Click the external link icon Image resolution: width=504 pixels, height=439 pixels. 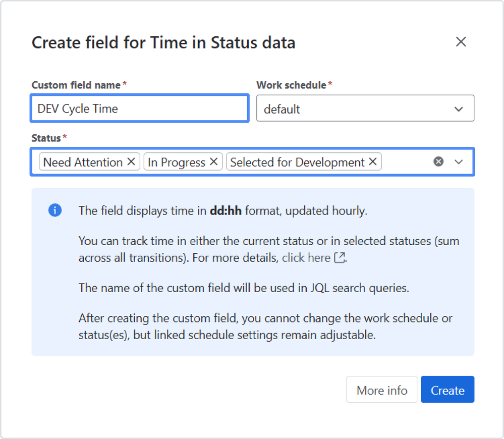click(x=340, y=258)
